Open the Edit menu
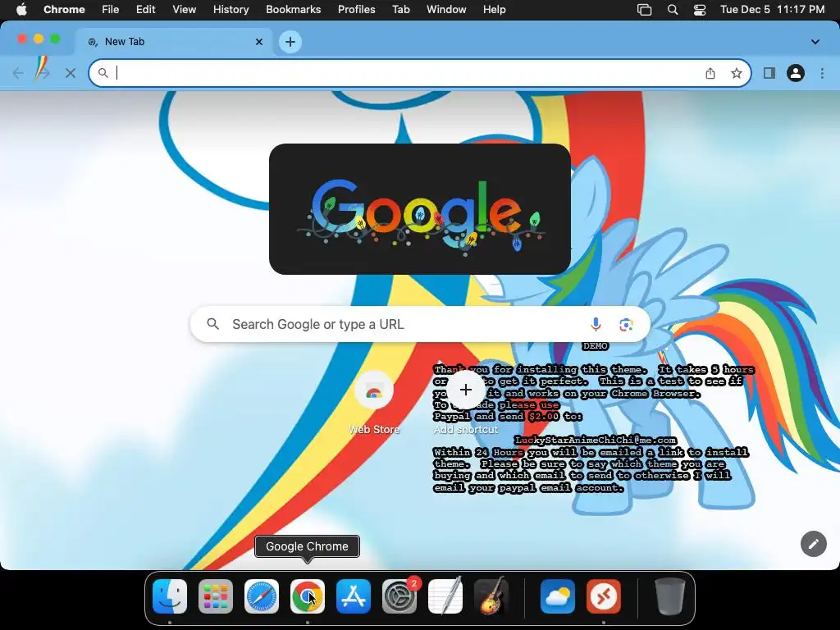 (x=146, y=10)
